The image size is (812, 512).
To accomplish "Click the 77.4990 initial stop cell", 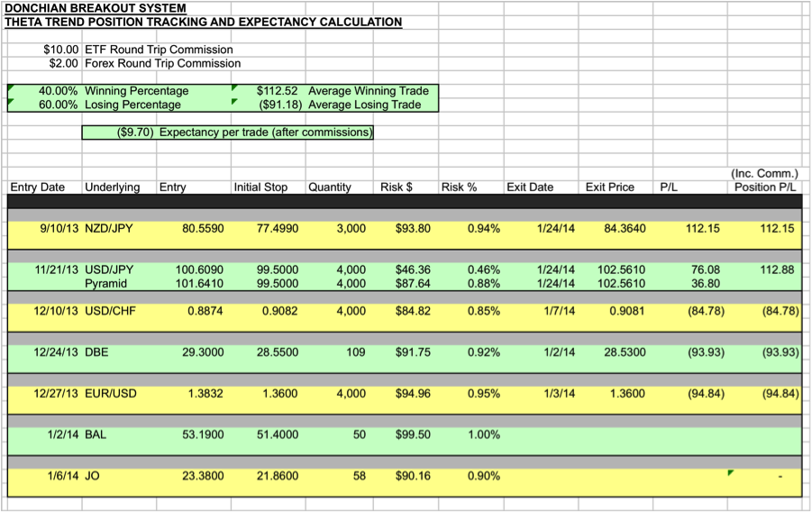I will (x=278, y=228).
